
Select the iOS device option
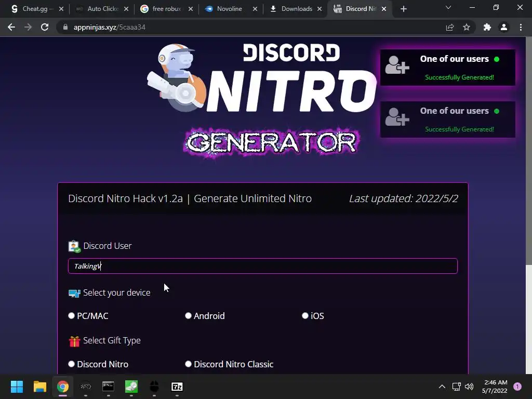click(305, 316)
